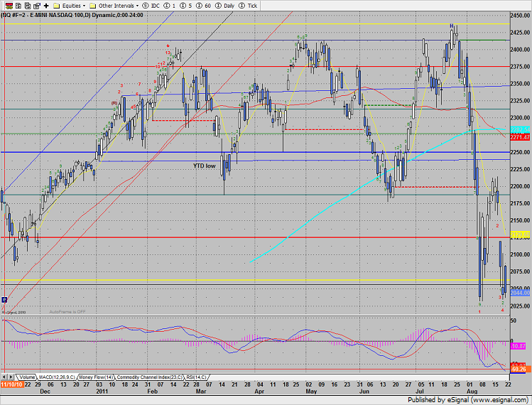
Task: Click the AutoFrame is OFF text
Action: click(x=67, y=312)
